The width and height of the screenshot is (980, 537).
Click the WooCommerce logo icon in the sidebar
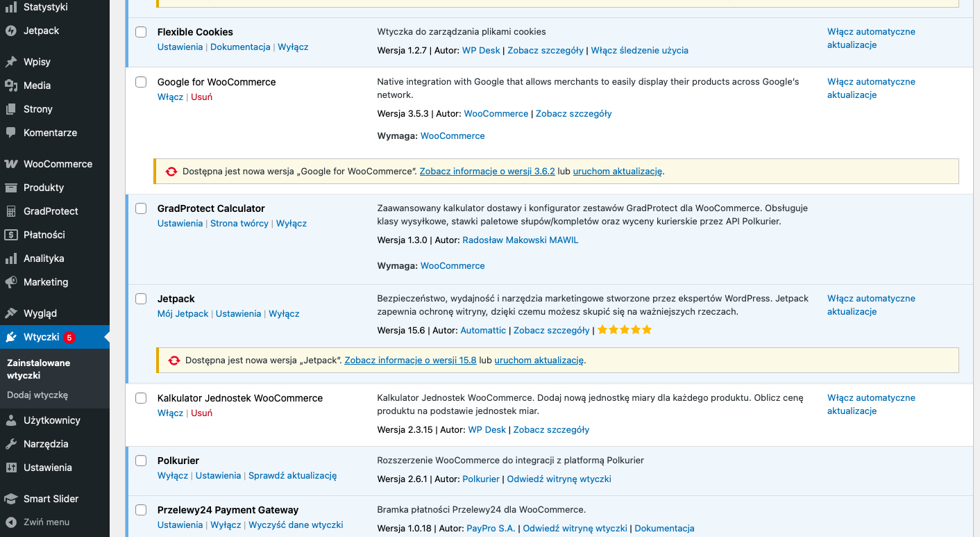11,164
